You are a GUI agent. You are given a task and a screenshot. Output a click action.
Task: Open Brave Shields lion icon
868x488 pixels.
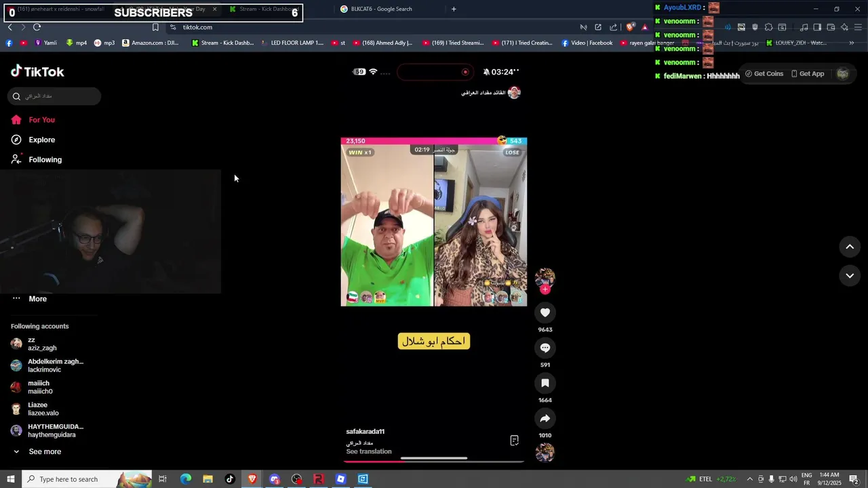[630, 27]
